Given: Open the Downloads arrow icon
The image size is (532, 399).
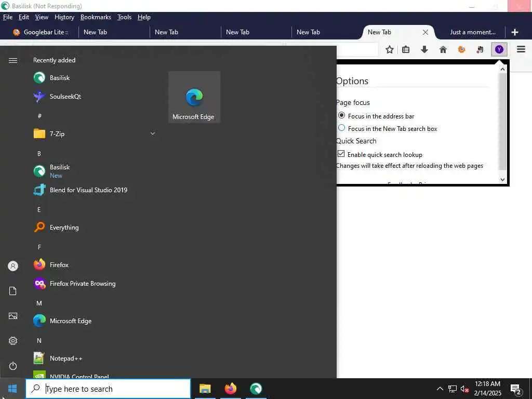Looking at the screenshot, I should (424, 49).
